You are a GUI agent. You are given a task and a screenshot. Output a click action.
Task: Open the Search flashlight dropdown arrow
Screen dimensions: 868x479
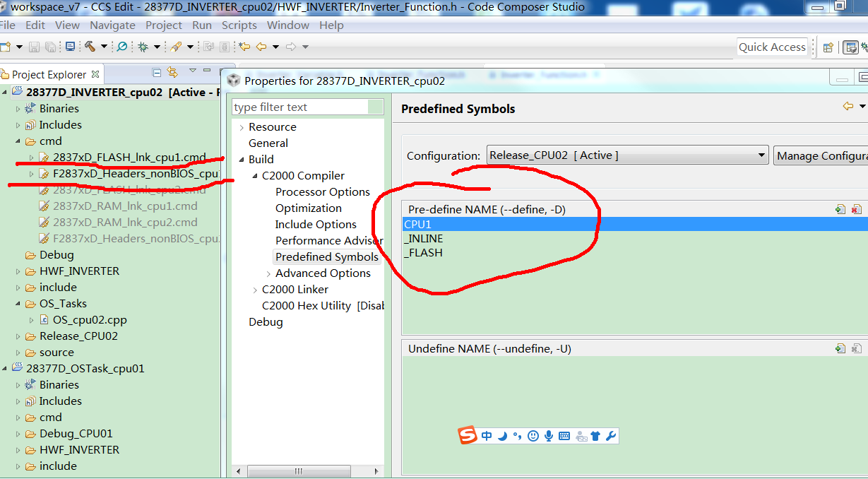[189, 47]
